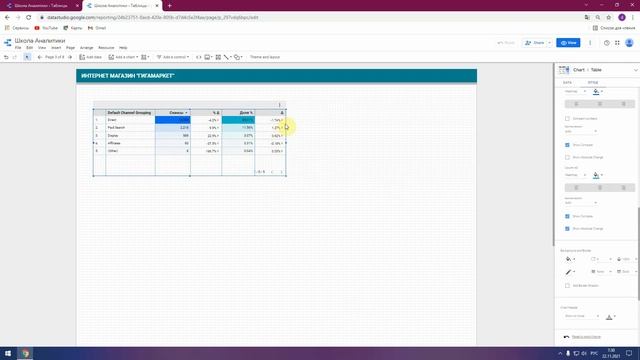The width and height of the screenshot is (640, 360).
Task: Toggle Add Border Shadow checkbox
Action: pos(567,286)
